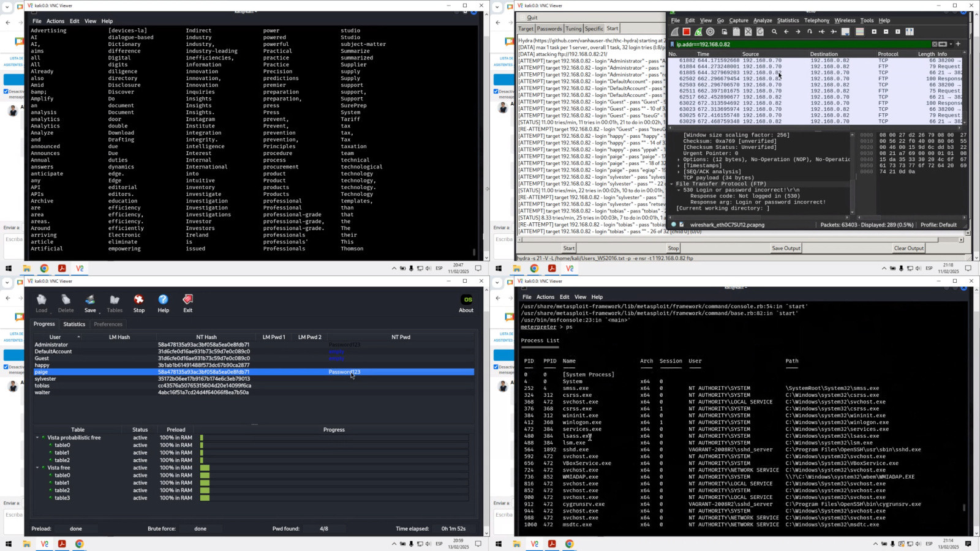Open ophcrack Help icon
980x551 pixels.
[164, 303]
